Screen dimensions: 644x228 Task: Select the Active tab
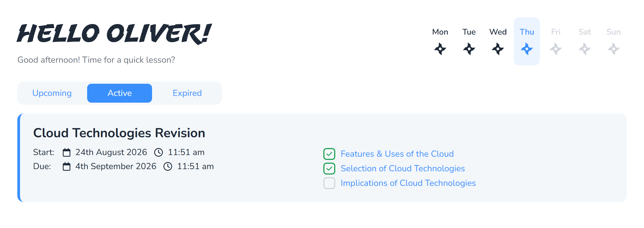point(120,93)
